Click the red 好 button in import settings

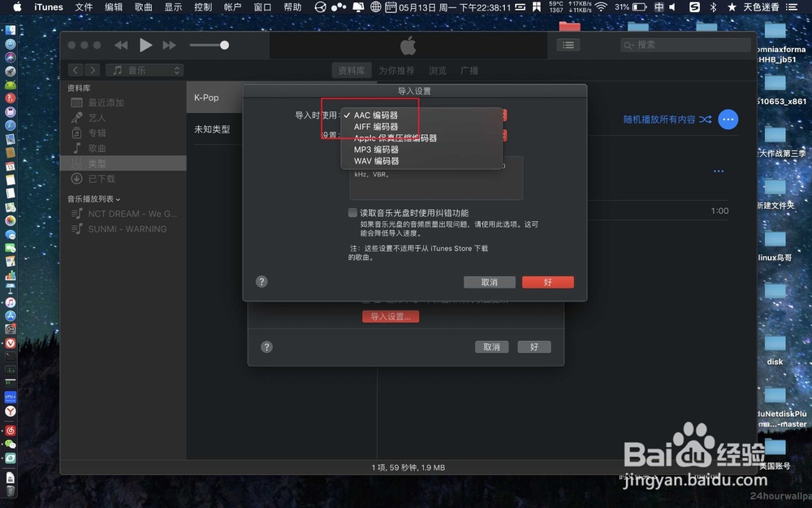pos(548,282)
